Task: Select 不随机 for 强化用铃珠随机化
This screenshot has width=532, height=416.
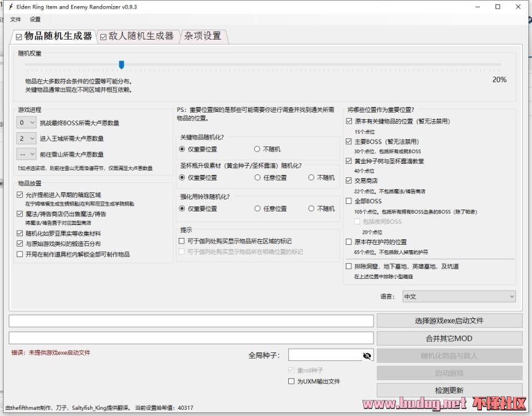Action: tap(311, 208)
